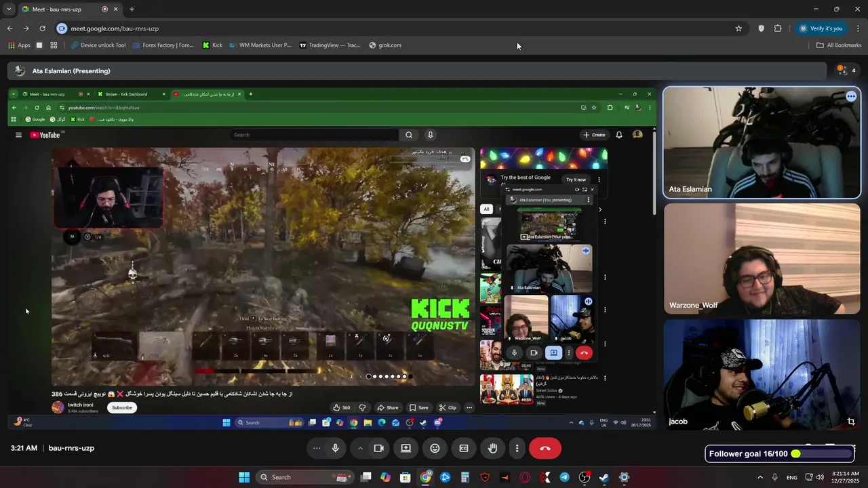
Task: Open Opera GX from taskbar
Action: click(525, 477)
